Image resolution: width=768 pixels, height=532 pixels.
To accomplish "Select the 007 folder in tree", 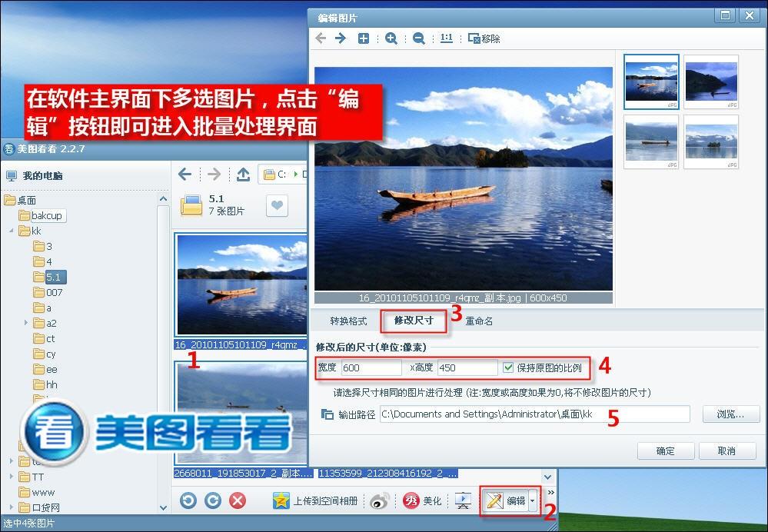I will [54, 292].
